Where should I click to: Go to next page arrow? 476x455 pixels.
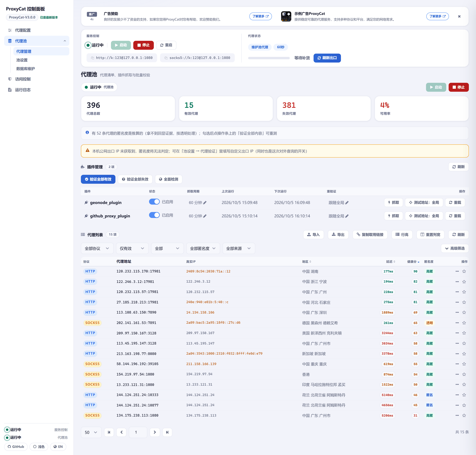tap(155, 432)
